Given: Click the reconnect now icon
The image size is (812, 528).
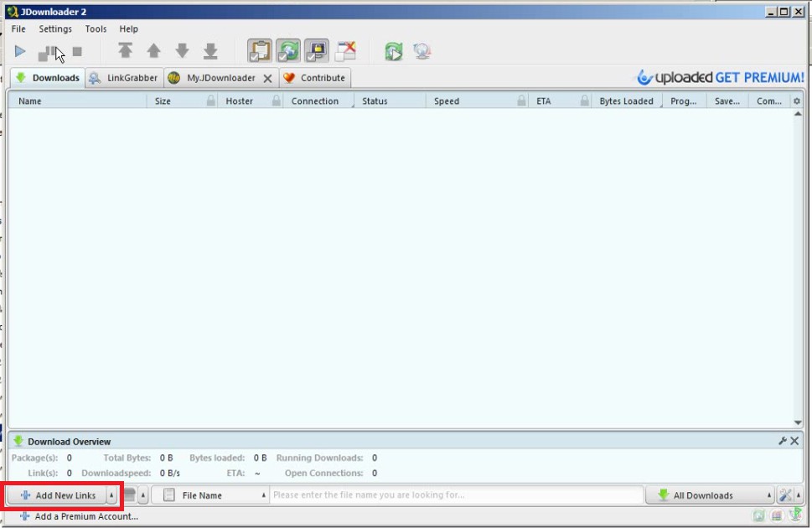Looking at the screenshot, I should [x=394, y=51].
